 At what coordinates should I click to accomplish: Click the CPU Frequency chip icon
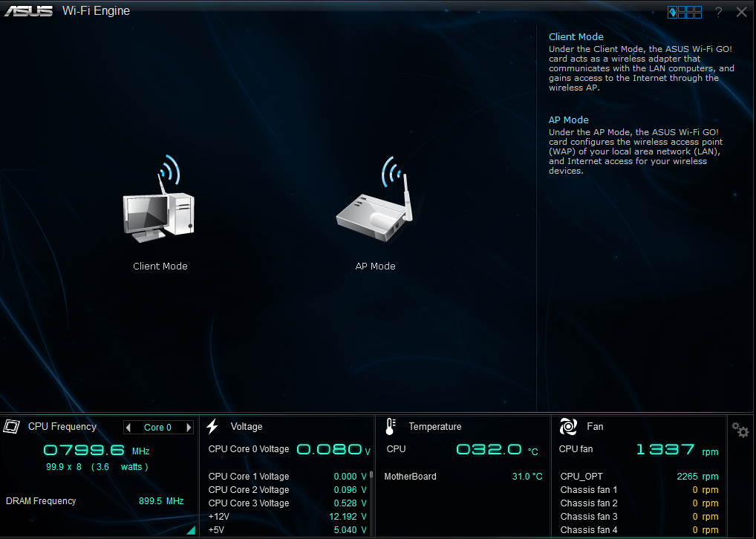[x=12, y=426]
